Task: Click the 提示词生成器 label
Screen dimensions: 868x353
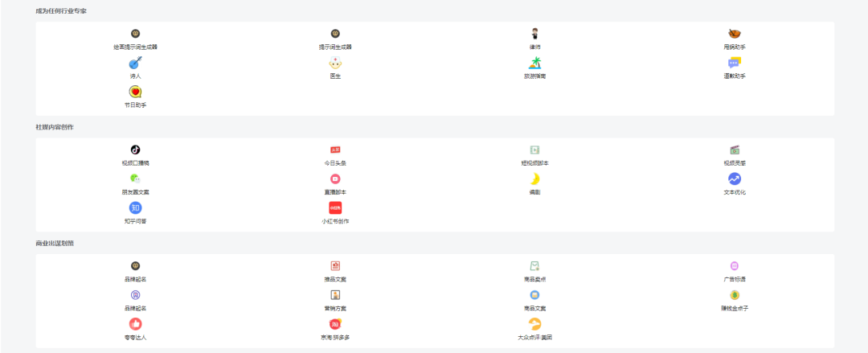Action: coord(335,47)
